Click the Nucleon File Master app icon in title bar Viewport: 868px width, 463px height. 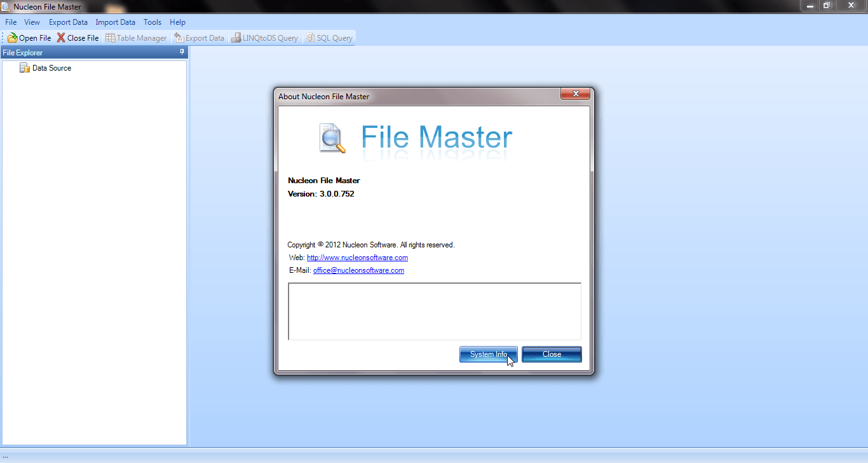click(x=6, y=6)
